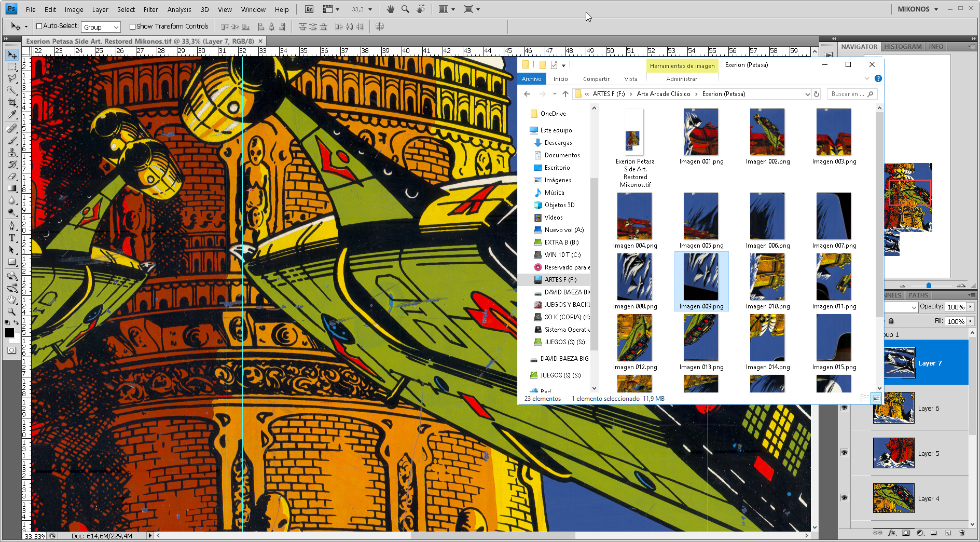Open the zoom percentage dropdown in app bar

[x=370, y=9]
